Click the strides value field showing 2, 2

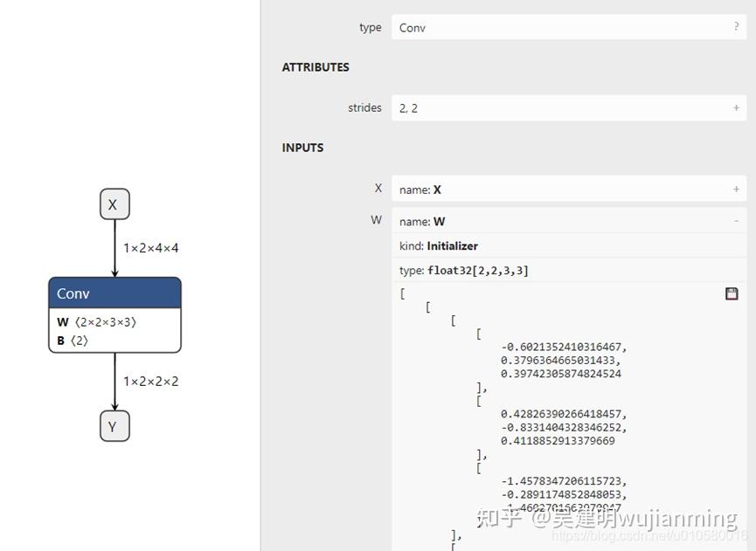[524, 107]
